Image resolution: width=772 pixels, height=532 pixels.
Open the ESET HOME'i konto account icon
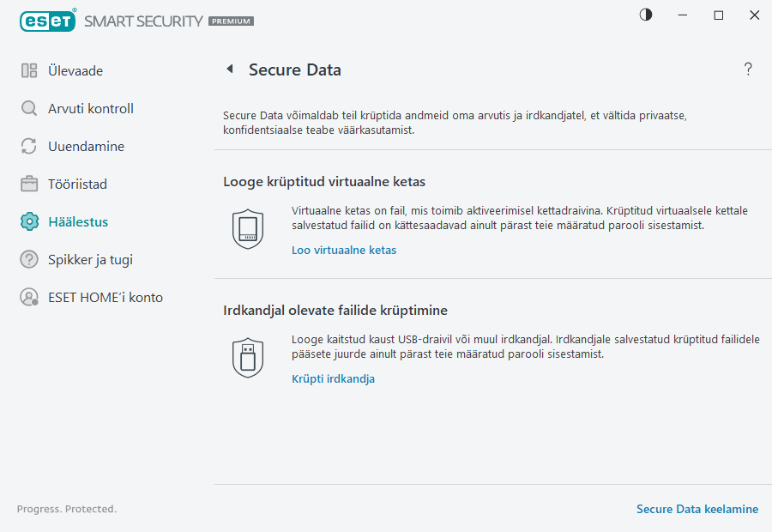(x=28, y=297)
